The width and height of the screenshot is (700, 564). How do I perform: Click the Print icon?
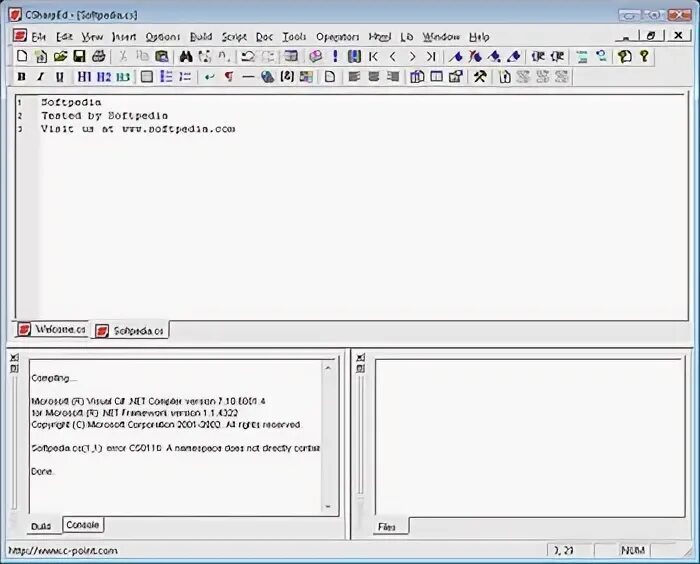click(99, 56)
